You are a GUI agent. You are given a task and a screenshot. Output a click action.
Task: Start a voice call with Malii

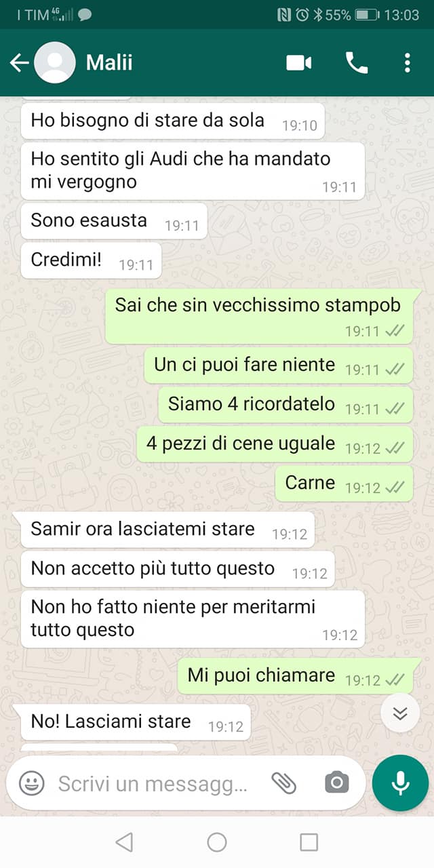[x=357, y=63]
